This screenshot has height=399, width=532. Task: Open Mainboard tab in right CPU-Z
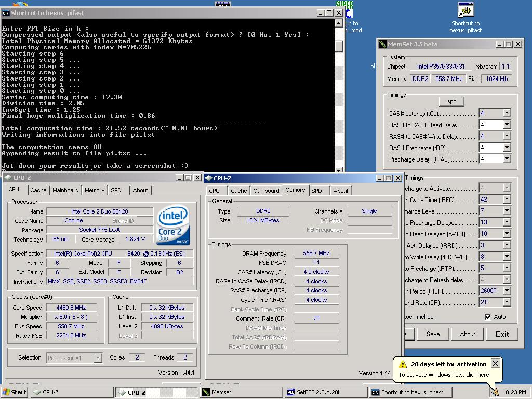point(266,191)
